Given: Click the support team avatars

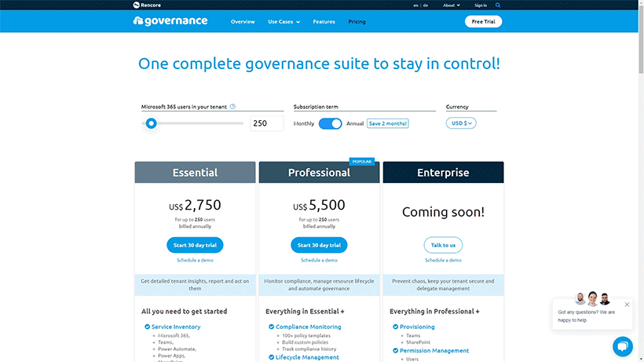Looking at the screenshot, I should click(592, 298).
